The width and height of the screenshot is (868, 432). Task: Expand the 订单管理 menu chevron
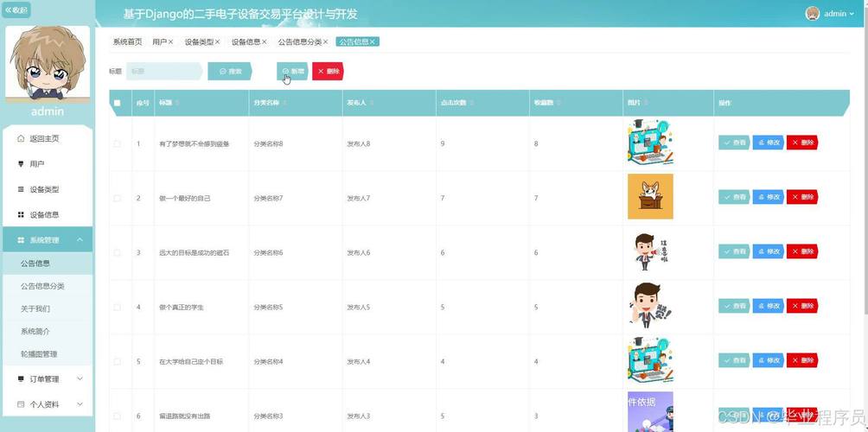(x=80, y=379)
